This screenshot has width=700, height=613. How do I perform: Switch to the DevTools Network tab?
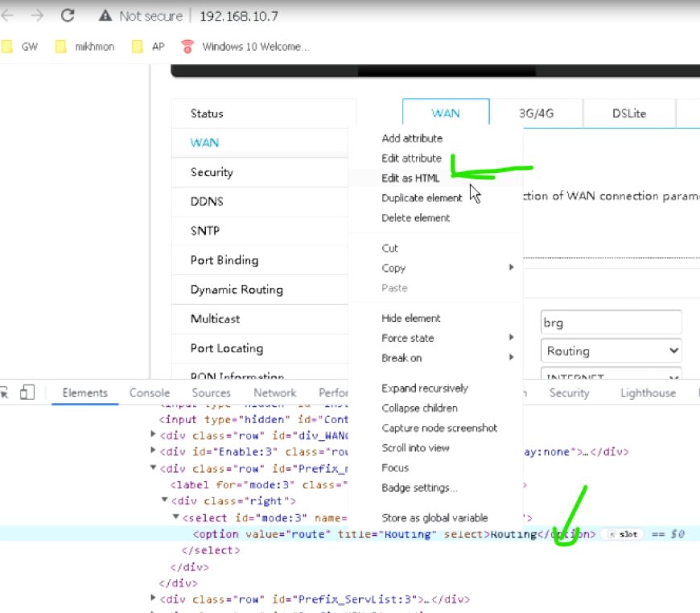pyautogui.click(x=274, y=393)
